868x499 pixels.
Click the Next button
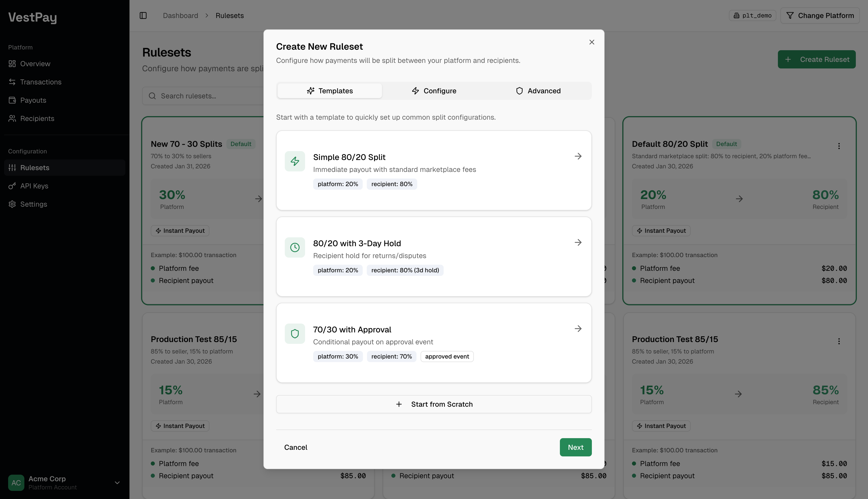tap(575, 447)
